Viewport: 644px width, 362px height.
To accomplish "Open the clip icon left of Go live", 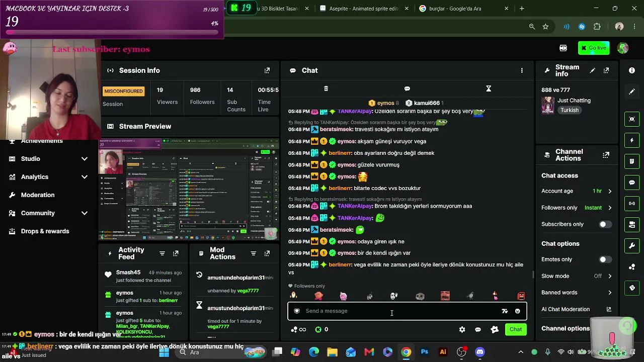I will click(563, 48).
